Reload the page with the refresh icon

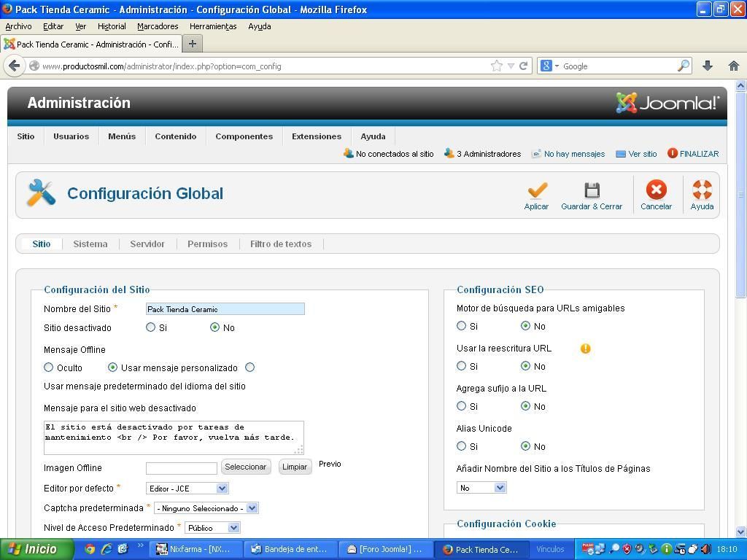click(x=524, y=66)
